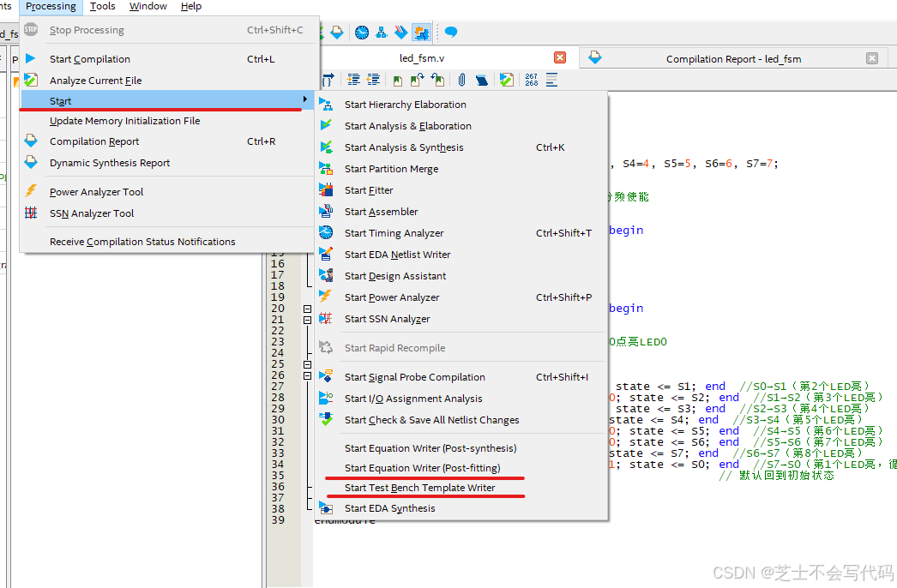
Task: Collapse code fold at line 20
Action: click(307, 309)
